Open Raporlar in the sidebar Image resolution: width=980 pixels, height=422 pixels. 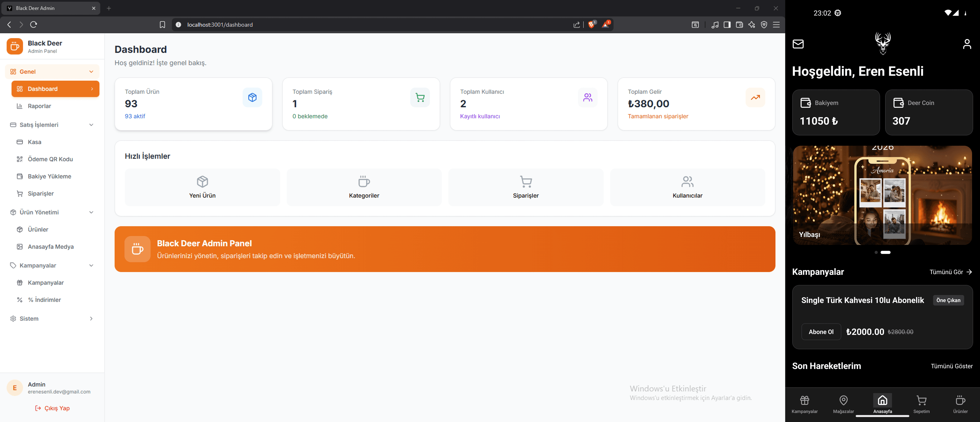coord(39,106)
